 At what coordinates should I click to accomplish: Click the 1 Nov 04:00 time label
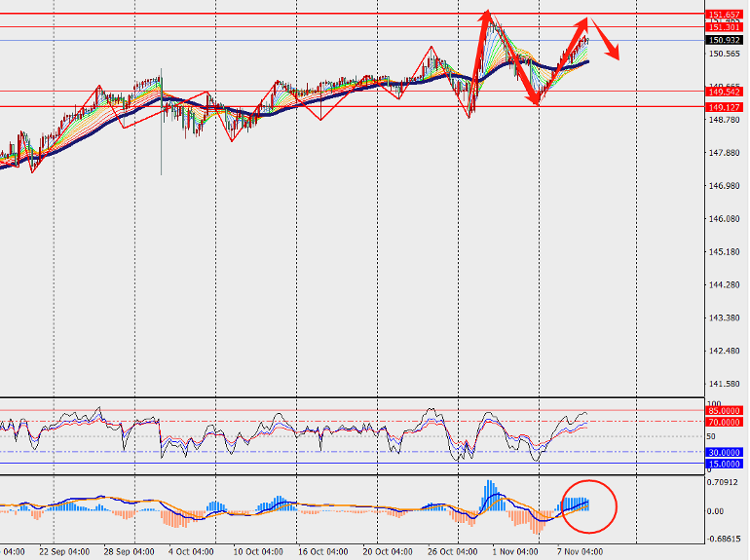515,552
